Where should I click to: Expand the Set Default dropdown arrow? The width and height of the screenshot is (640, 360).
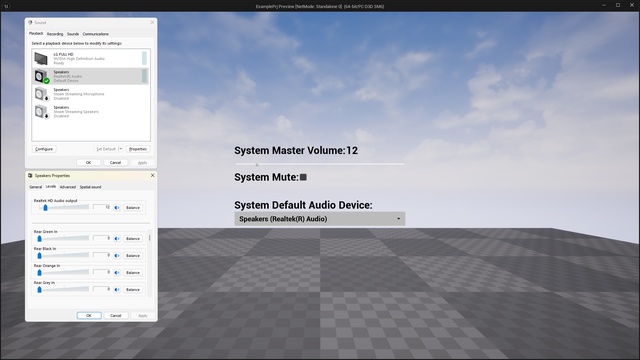(x=120, y=149)
